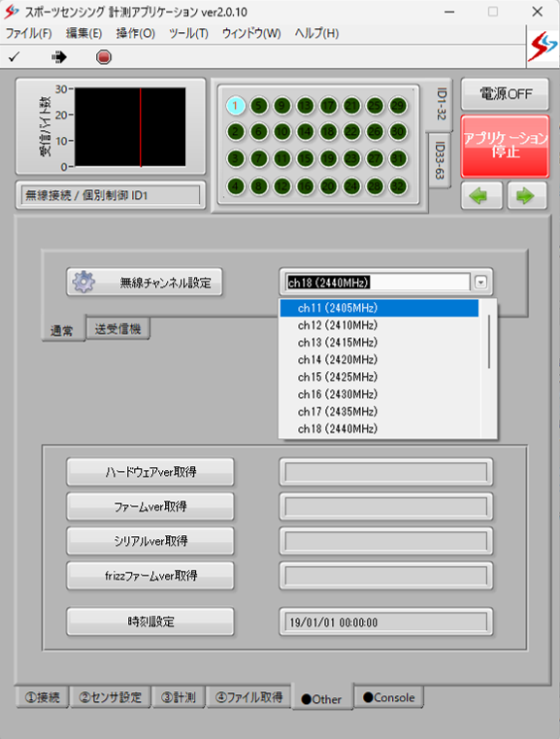
Task: Click the green right arrow button
Action: (527, 195)
